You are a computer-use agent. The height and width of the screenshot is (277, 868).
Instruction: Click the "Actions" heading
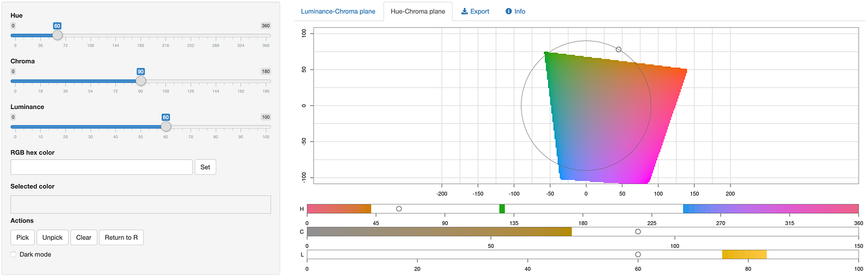point(22,221)
